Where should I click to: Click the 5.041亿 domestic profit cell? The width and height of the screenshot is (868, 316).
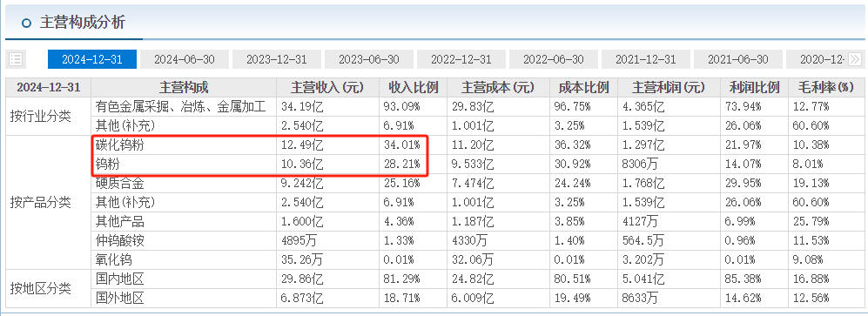pos(643,279)
